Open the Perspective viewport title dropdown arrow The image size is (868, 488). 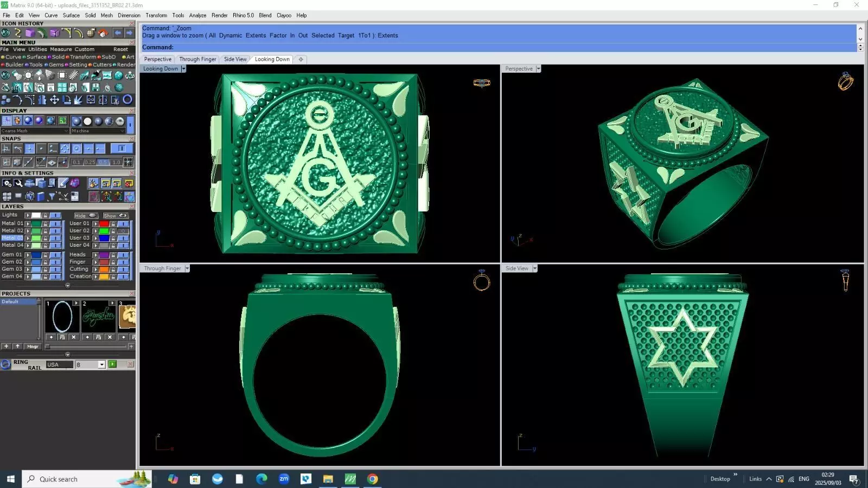pyautogui.click(x=538, y=69)
